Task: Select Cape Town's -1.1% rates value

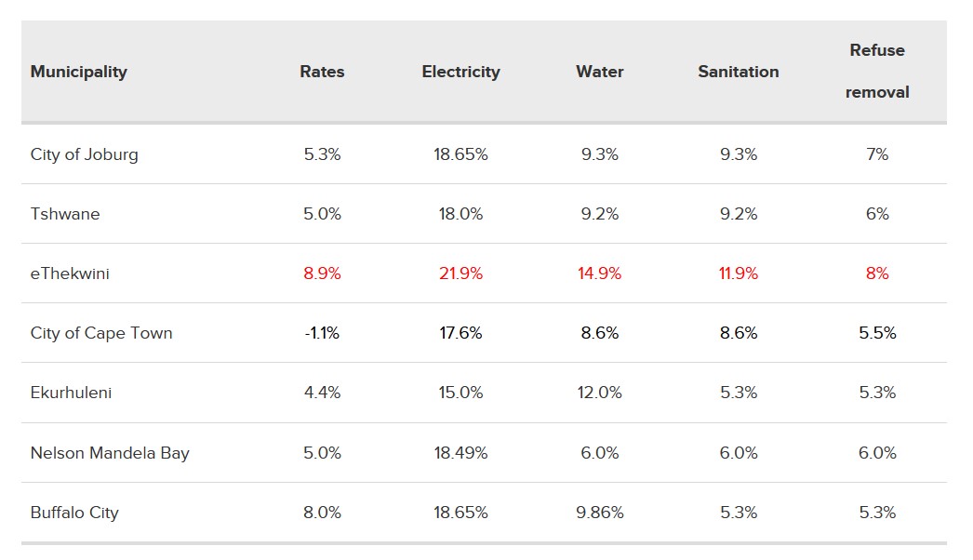Action: pos(322,333)
